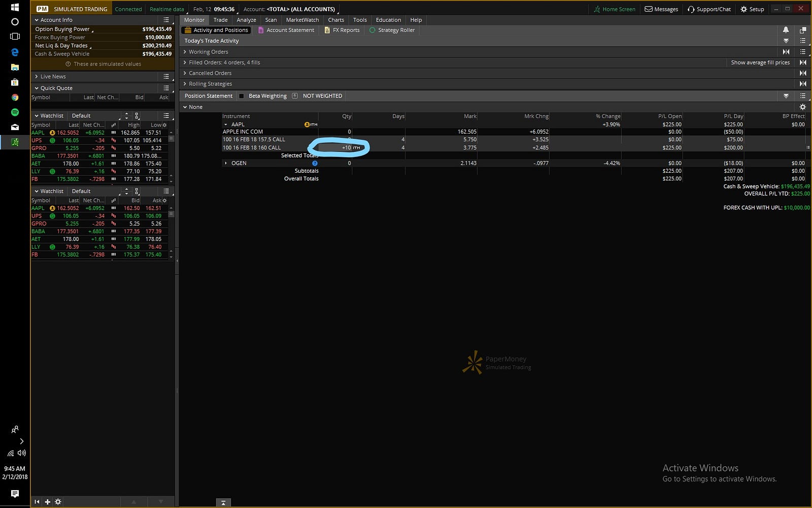The width and height of the screenshot is (812, 508).
Task: Open sidebar settings gear at bottom
Action: [58, 502]
